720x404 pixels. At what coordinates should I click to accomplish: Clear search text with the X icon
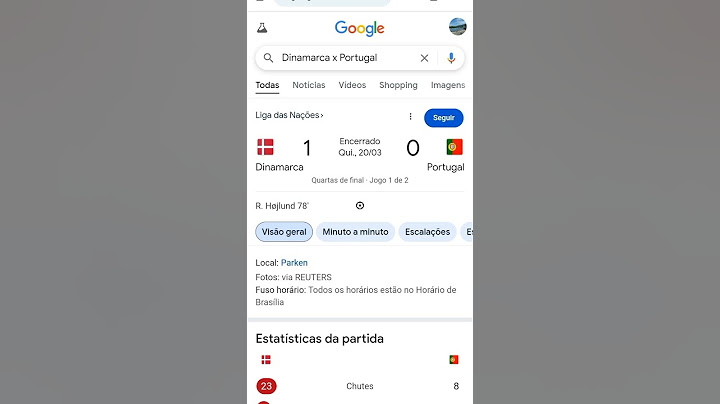(424, 58)
